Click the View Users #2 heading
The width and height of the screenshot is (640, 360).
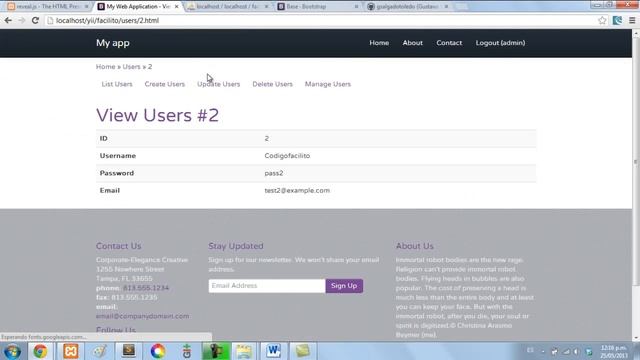coord(158,116)
